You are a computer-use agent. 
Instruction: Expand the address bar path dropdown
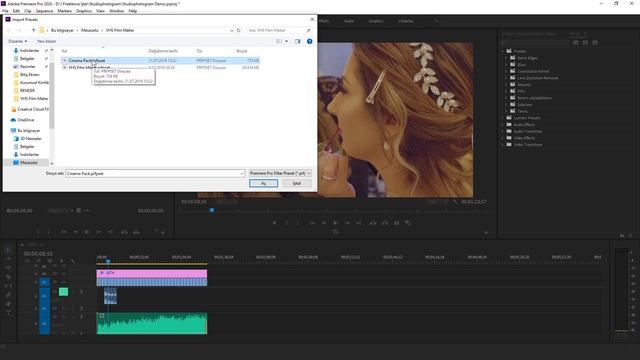pos(232,30)
